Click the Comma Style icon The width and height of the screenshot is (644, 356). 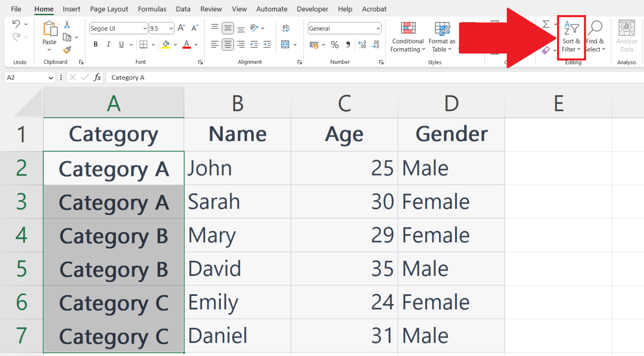coord(348,44)
